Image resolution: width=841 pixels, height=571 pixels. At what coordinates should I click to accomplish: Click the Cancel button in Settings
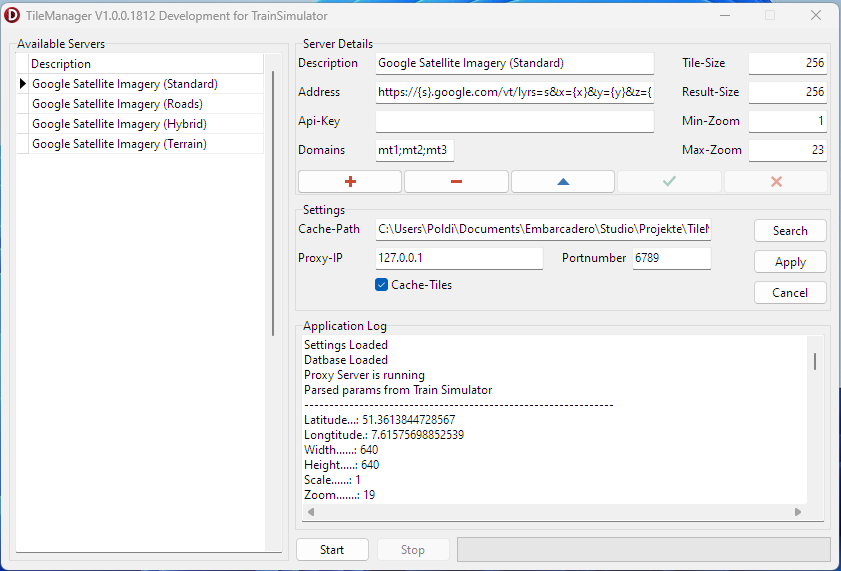click(790, 293)
